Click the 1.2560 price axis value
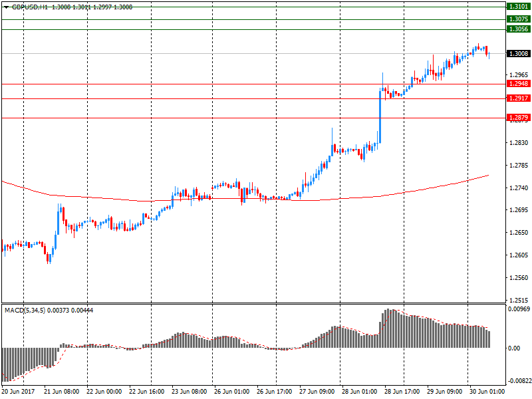Image resolution: width=532 pixels, height=399 pixels. pos(519,277)
